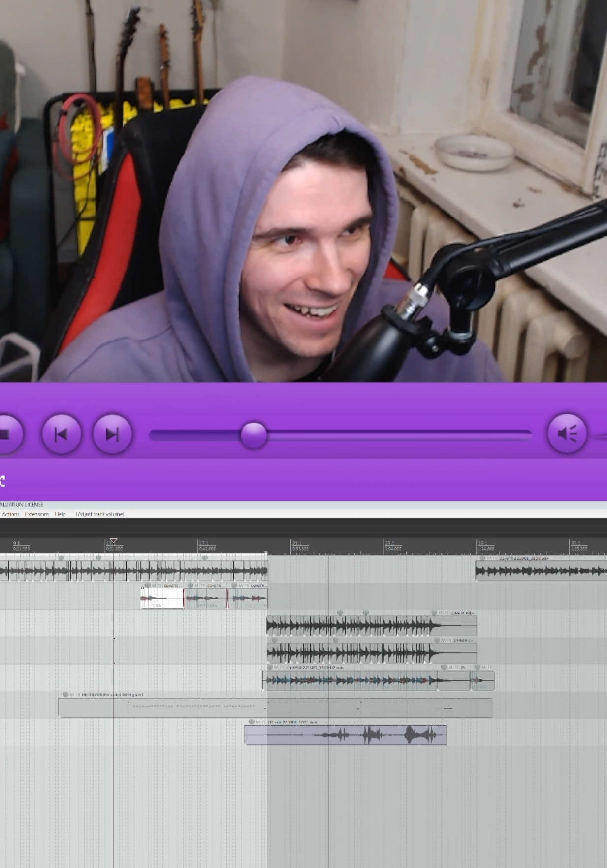Mute the purple player's speaker volume
The image size is (607, 868).
click(567, 434)
